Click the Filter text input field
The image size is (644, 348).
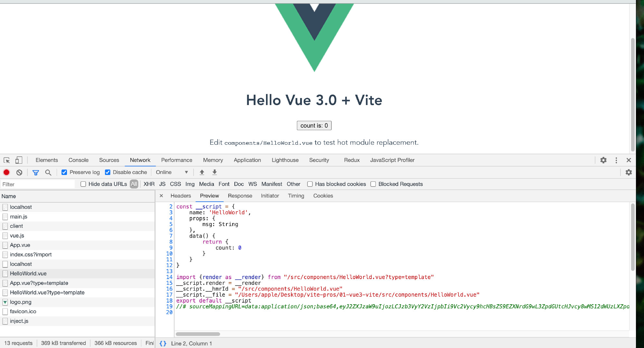click(x=38, y=184)
